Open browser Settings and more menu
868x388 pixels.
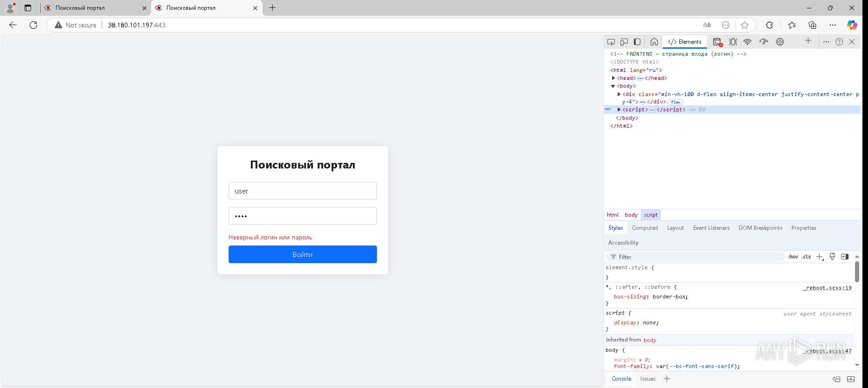point(833,25)
